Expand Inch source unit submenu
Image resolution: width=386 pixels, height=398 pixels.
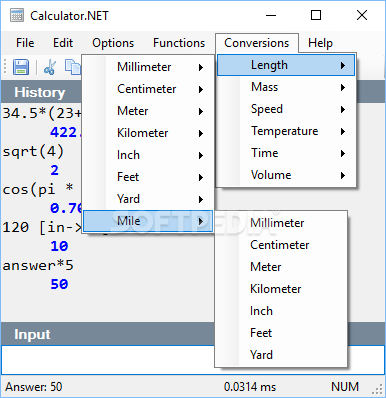tap(148, 155)
